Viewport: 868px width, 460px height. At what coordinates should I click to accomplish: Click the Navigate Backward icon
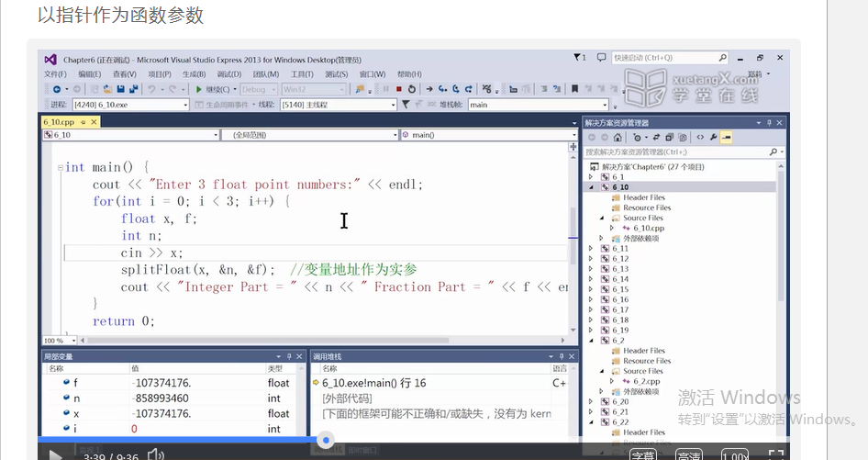[x=57, y=89]
